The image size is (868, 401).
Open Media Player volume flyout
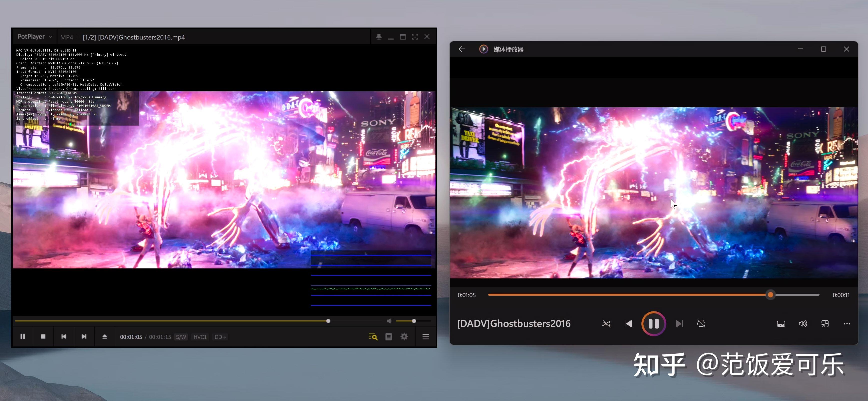click(x=803, y=324)
